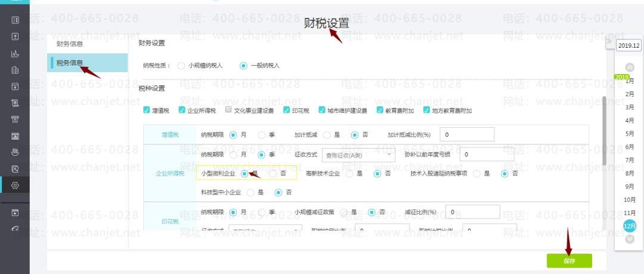Click the cloud logo icon at sidebar bottom
The image size is (644, 274).
coord(15,229)
